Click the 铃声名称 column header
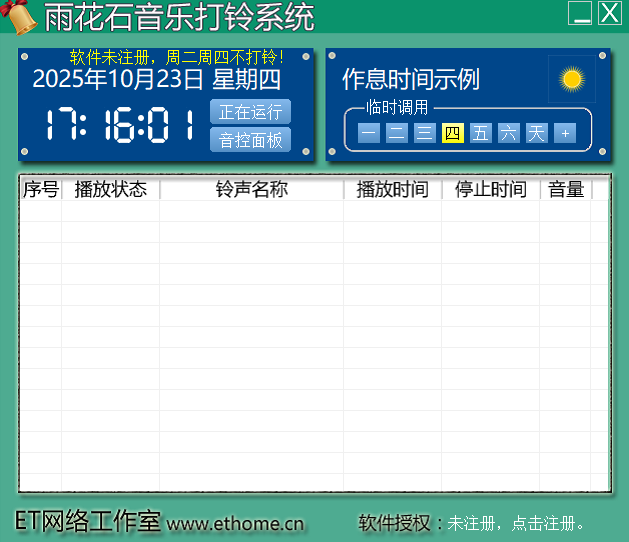 click(251, 189)
